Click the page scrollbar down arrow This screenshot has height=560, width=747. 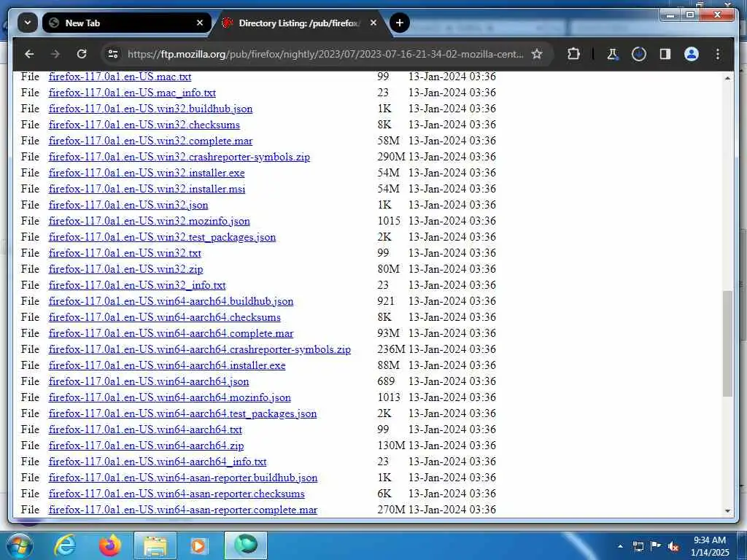pos(727,511)
